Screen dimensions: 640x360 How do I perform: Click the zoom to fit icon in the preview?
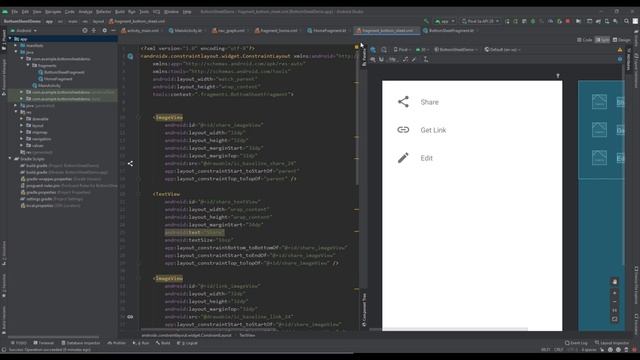(615, 319)
